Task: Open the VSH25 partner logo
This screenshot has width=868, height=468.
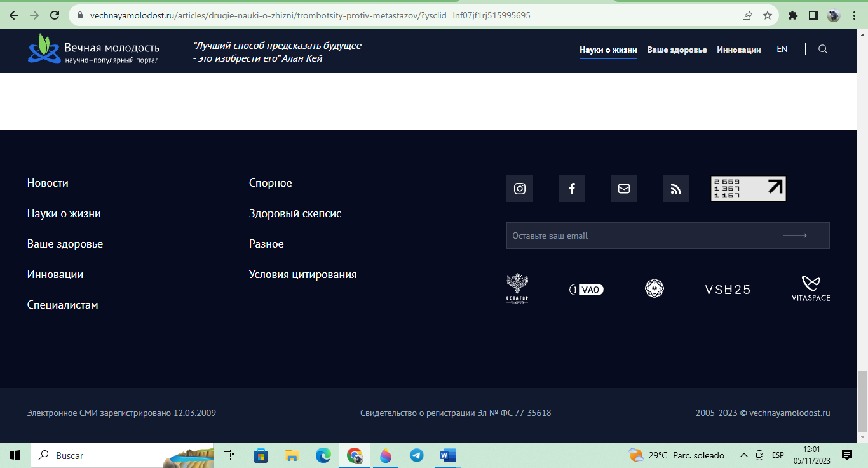Action: click(728, 290)
